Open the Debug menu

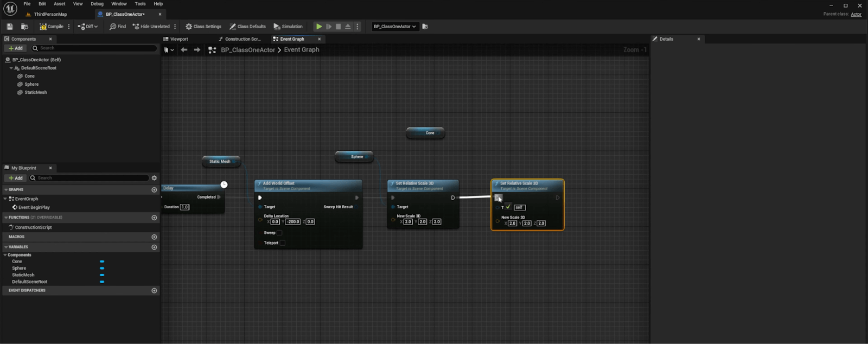tap(97, 4)
